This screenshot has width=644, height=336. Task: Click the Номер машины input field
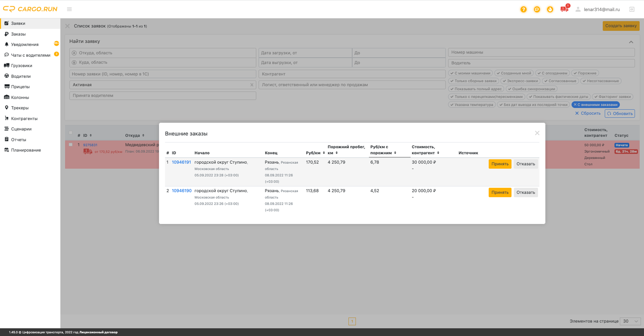tap(541, 52)
